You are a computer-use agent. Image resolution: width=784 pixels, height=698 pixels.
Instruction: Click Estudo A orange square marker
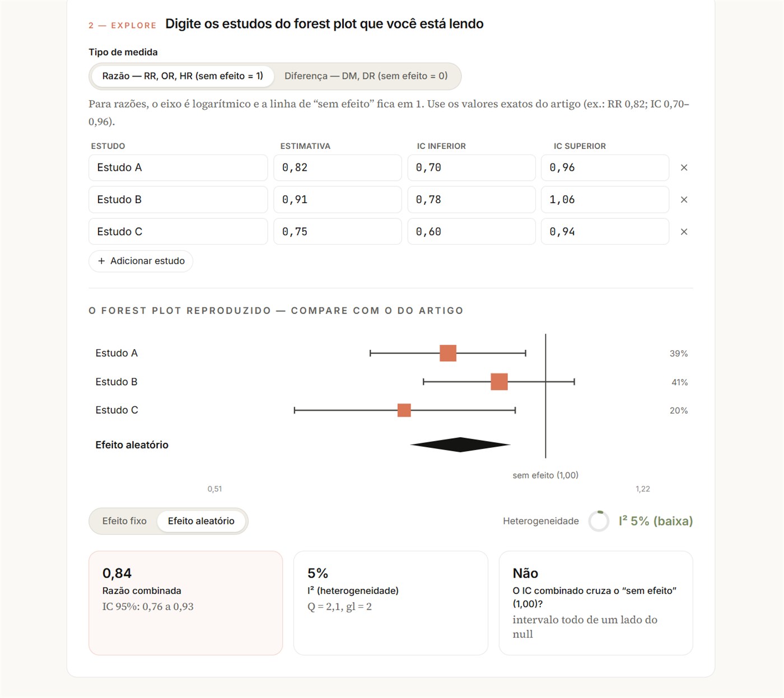pyautogui.click(x=448, y=353)
